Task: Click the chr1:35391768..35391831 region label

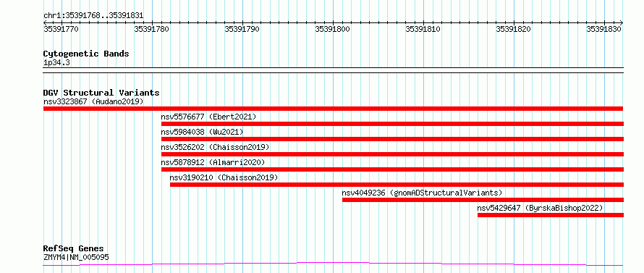Action: 93,16
